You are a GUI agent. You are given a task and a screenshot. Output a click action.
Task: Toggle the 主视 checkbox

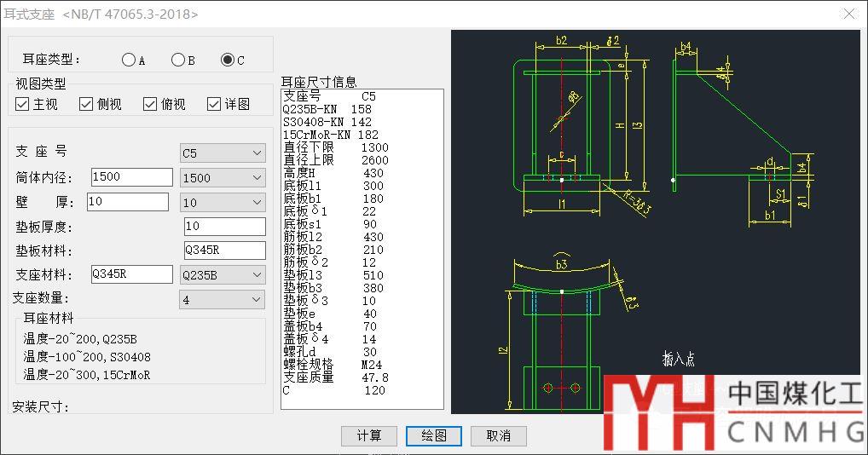[23, 104]
